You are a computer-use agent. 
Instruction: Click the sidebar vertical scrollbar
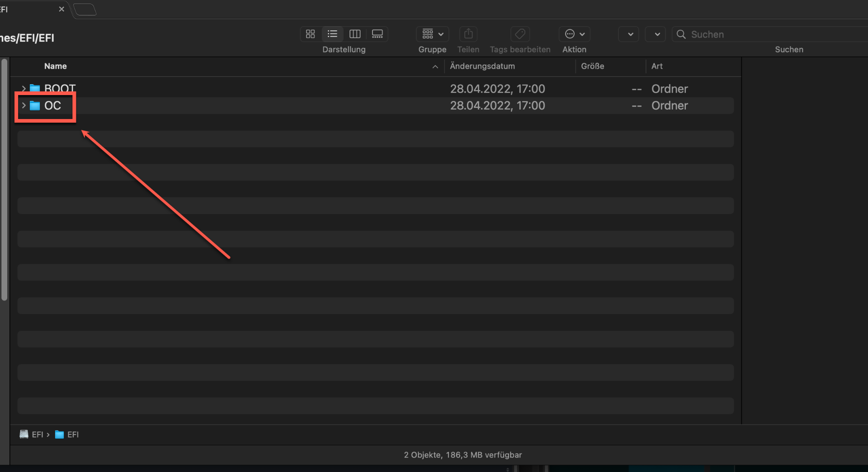click(x=5, y=180)
